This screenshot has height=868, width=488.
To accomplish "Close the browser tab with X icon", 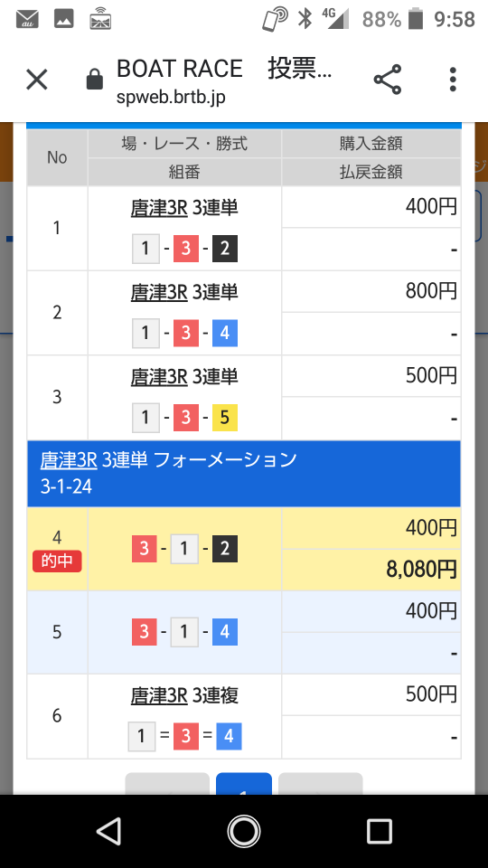I will pyautogui.click(x=37, y=80).
